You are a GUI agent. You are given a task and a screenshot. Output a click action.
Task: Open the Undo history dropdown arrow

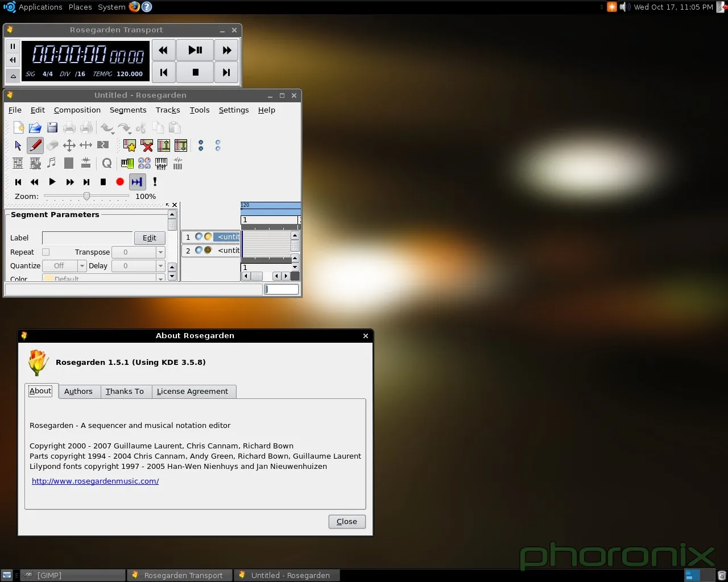pos(113,132)
